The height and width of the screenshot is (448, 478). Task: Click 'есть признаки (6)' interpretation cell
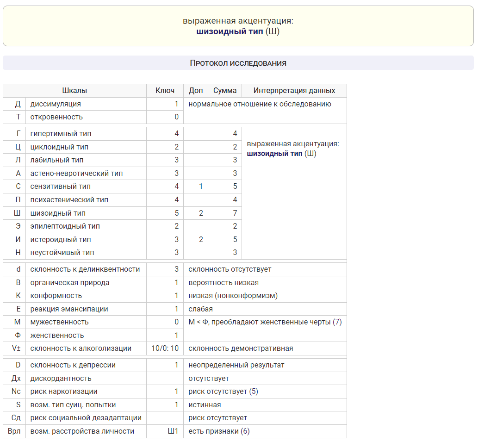(219, 431)
